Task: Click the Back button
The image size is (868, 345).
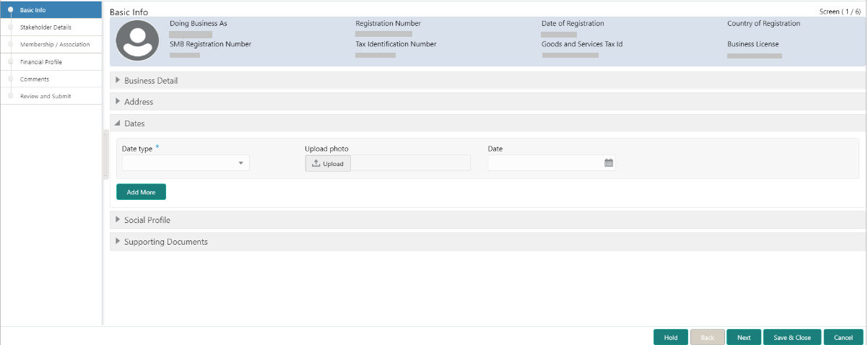Action: pyautogui.click(x=708, y=337)
